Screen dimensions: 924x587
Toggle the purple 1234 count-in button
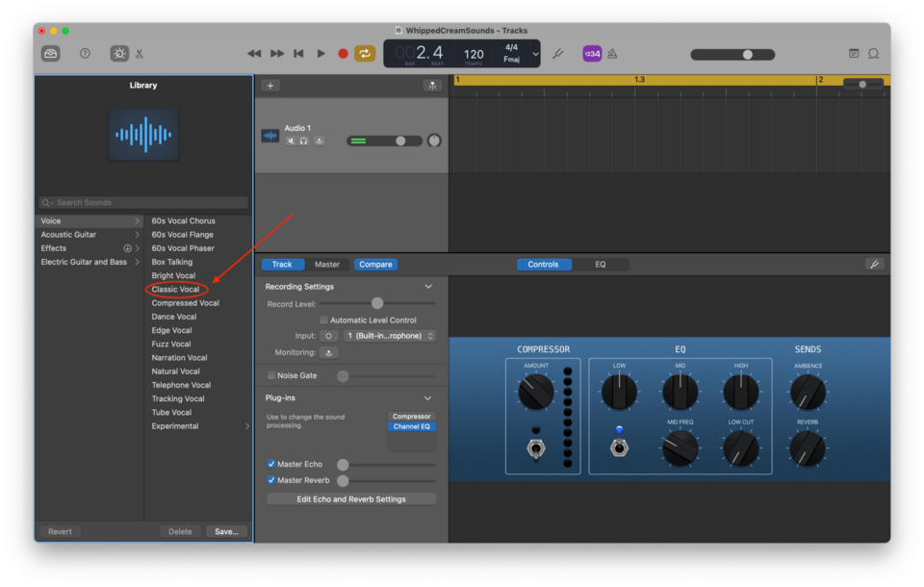pyautogui.click(x=592, y=54)
